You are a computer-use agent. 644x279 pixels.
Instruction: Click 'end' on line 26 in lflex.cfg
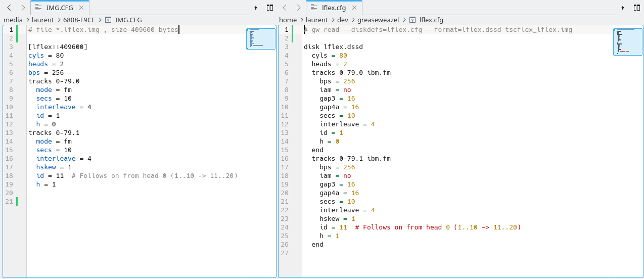pyautogui.click(x=317, y=245)
